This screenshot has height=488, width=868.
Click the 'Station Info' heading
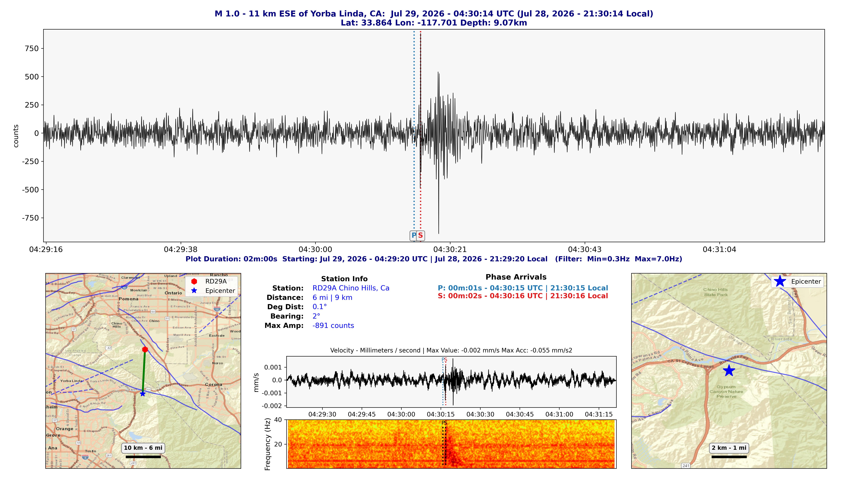pos(344,279)
